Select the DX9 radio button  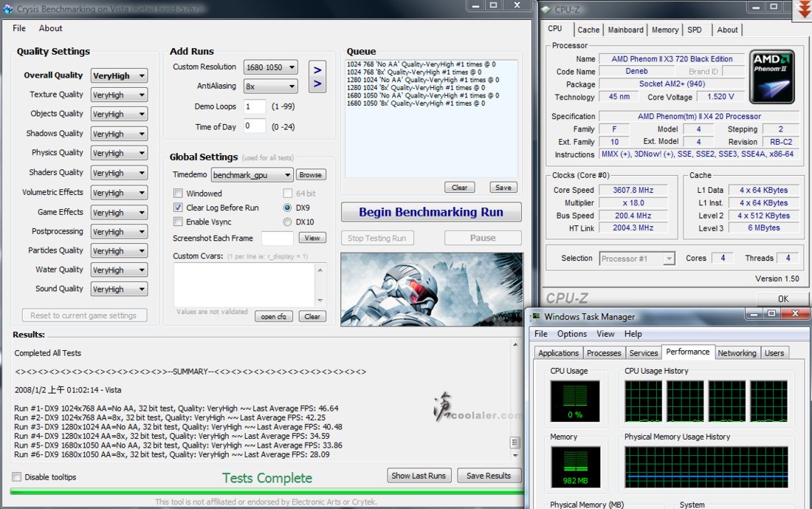[287, 208]
